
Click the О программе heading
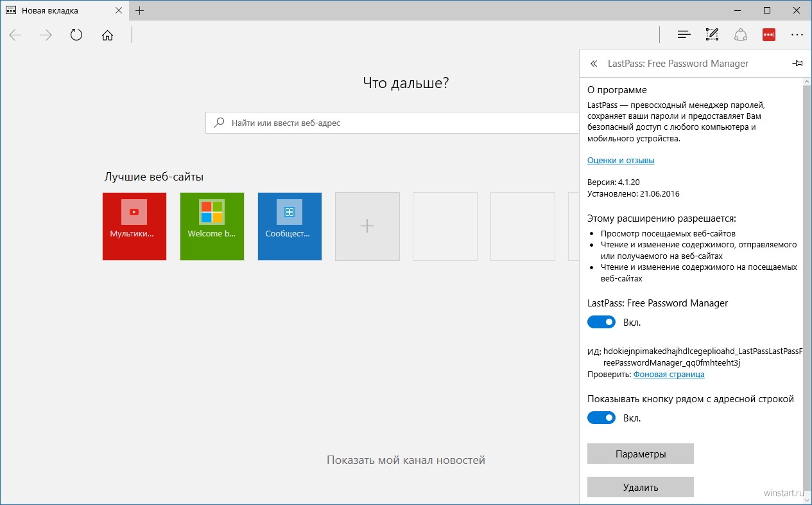tap(617, 90)
